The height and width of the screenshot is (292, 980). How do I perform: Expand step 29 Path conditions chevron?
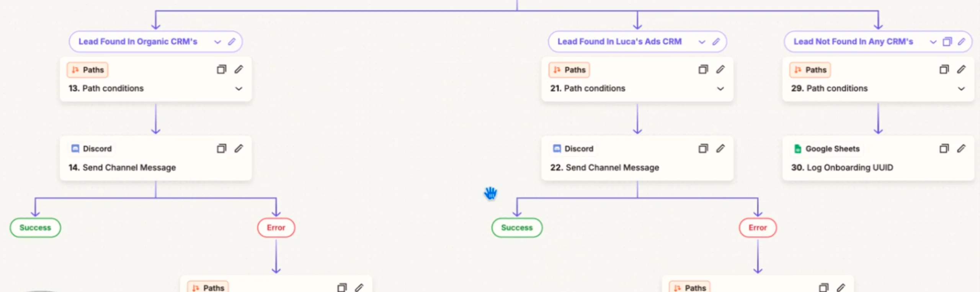(x=961, y=89)
